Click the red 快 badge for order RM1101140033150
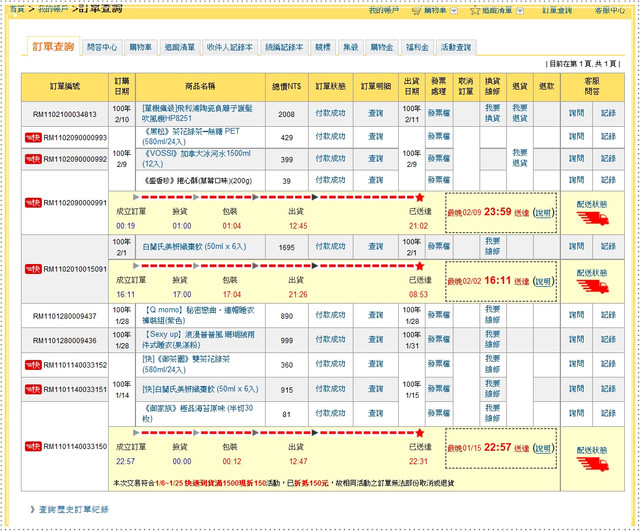 33,447
